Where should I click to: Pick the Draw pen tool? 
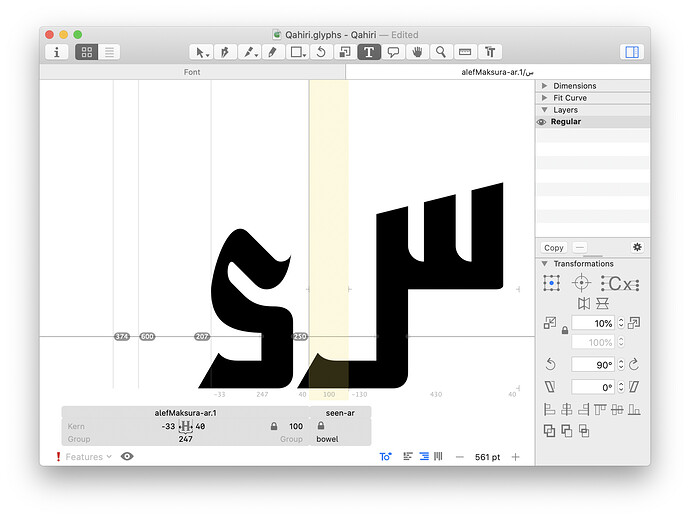tap(225, 52)
